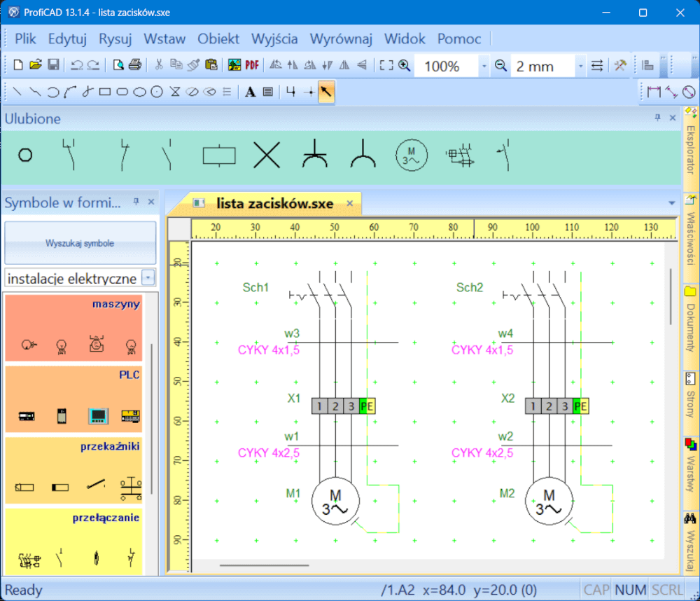Open the Pomoc menu
This screenshot has height=601, width=700.
point(459,39)
